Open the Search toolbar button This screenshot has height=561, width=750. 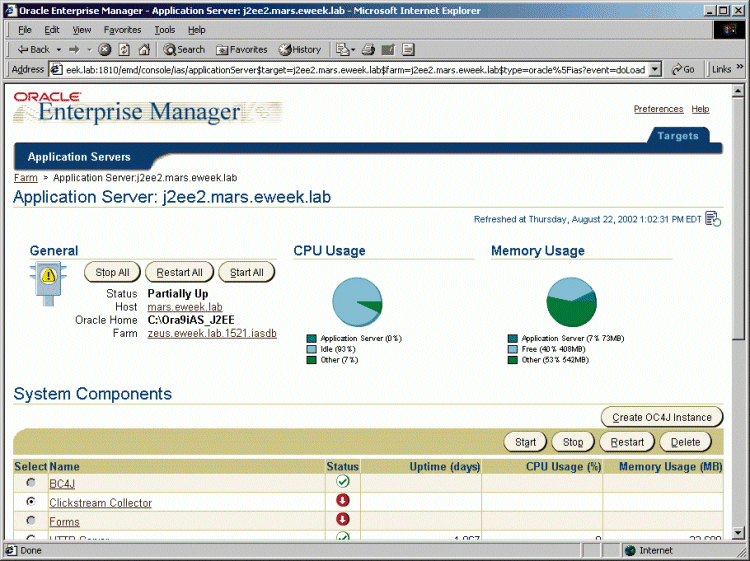click(x=184, y=49)
